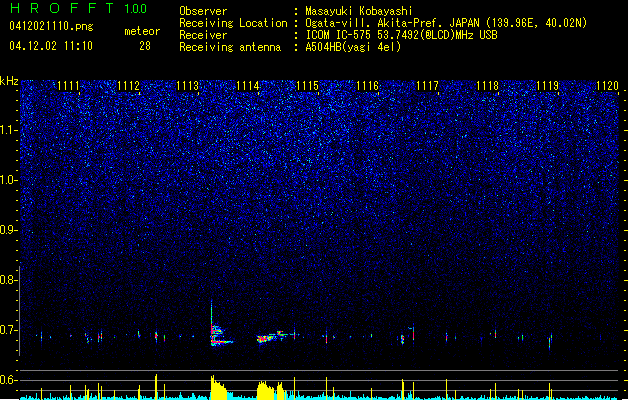Click time marker 1114
The height and width of the screenshot is (400, 629).
pyautogui.click(x=248, y=86)
